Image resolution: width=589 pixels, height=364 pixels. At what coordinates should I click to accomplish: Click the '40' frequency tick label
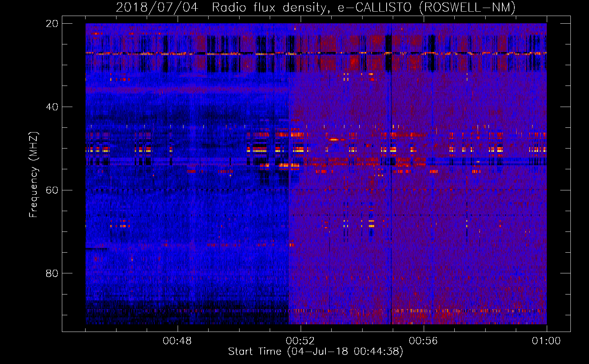pos(52,107)
